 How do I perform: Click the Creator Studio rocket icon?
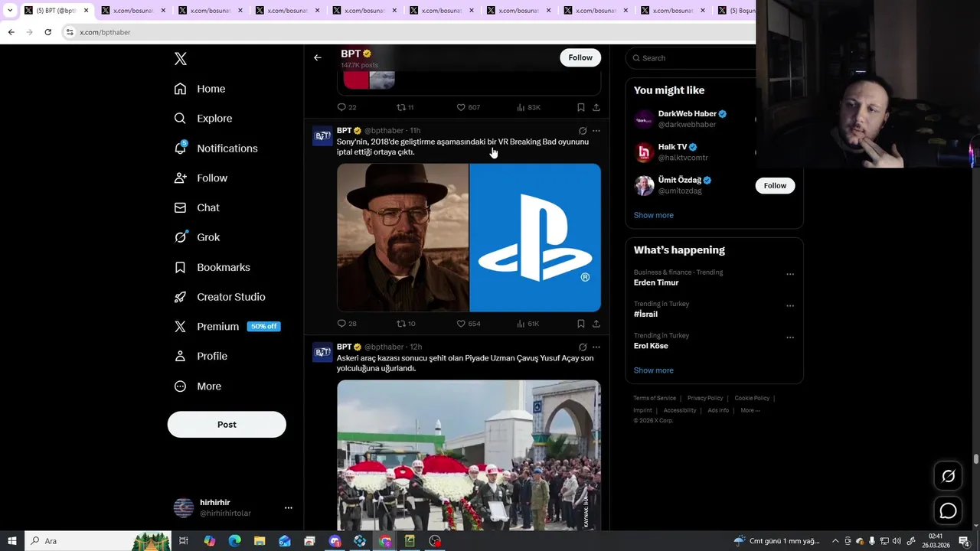tap(180, 297)
